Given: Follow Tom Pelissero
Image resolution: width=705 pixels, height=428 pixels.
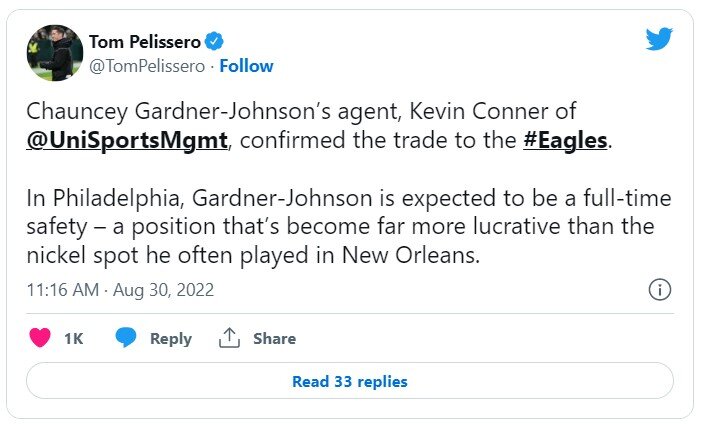Looking at the screenshot, I should coord(246,66).
